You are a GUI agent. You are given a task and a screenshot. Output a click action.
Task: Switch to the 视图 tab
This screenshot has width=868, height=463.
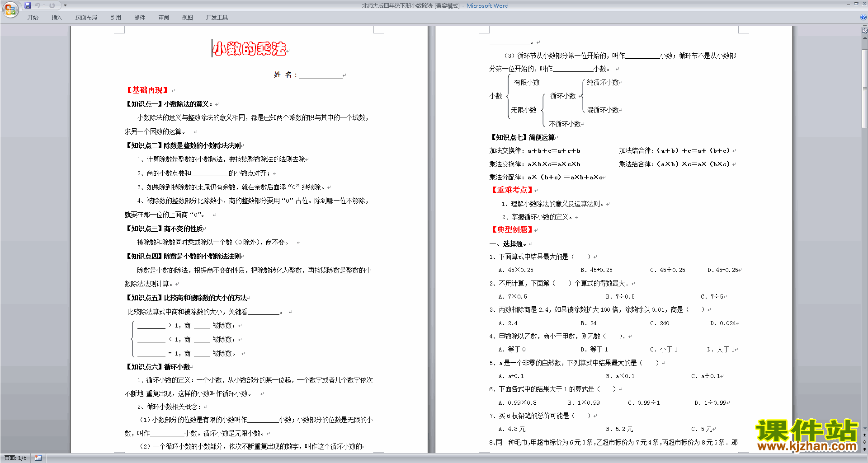[x=187, y=18]
